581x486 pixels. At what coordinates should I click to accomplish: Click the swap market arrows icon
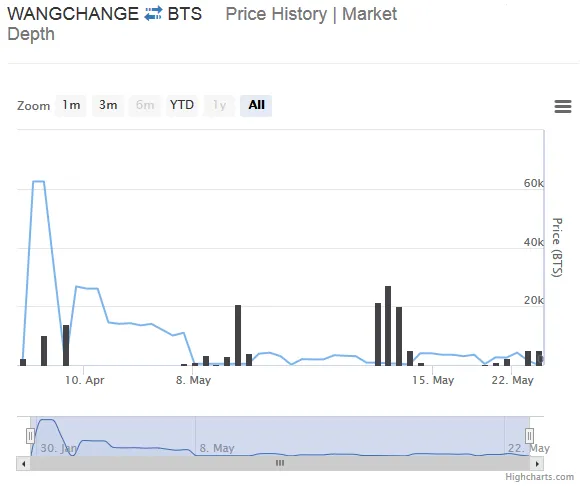(x=153, y=14)
